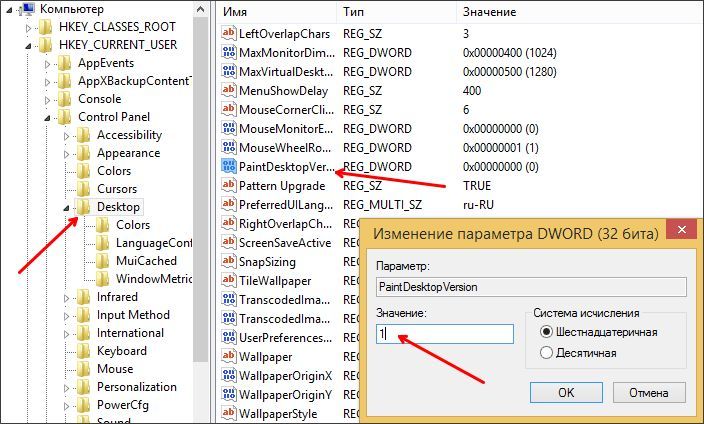Click the Имя column header
The height and width of the screenshot is (424, 704).
276,12
